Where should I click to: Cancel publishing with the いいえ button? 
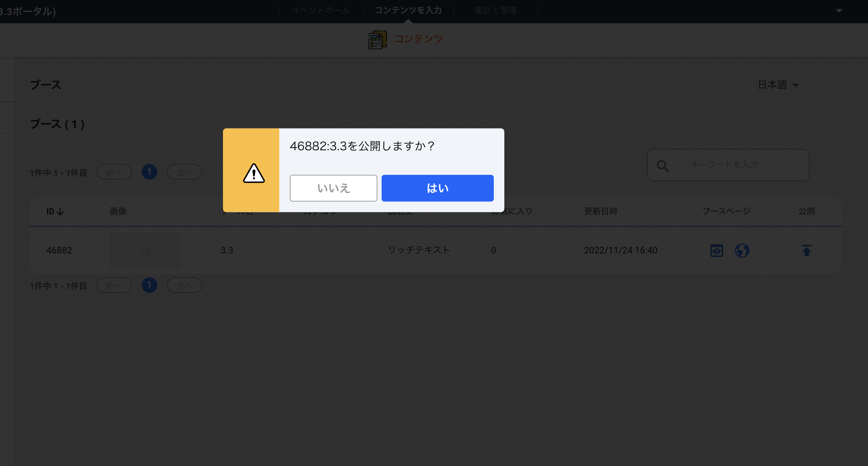point(333,188)
